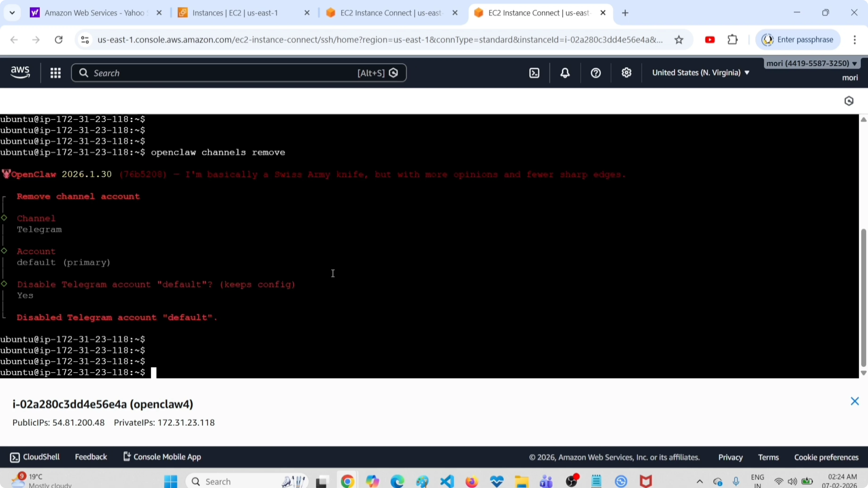The image size is (868, 488).
Task: Switch to Instances | EC2 tab
Action: point(235,13)
